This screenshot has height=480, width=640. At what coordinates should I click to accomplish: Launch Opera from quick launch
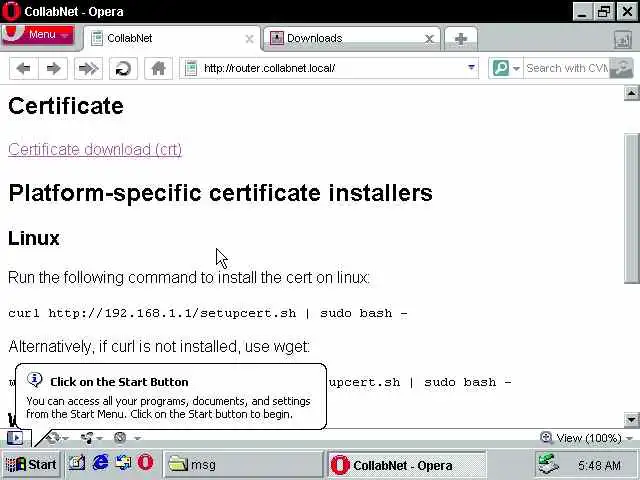pos(145,463)
